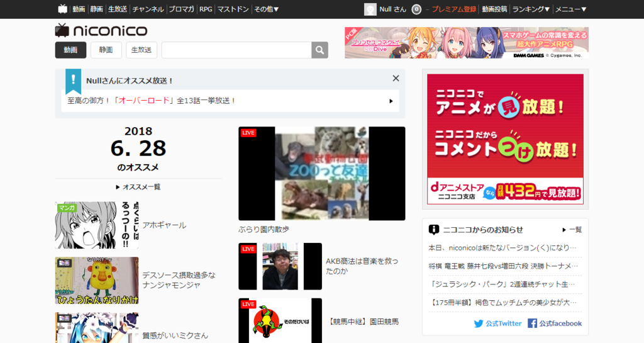
Task: Expand the メニュー dropdown
Action: click(571, 9)
